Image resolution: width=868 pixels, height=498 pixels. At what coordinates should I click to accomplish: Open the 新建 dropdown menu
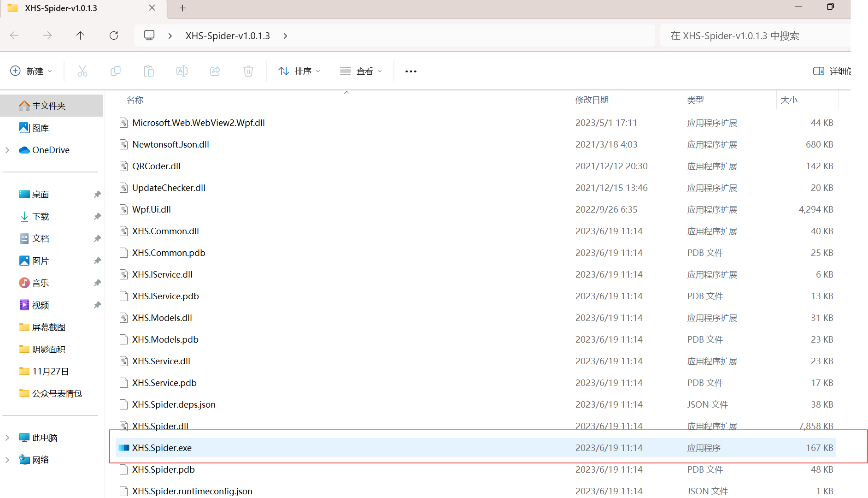(x=31, y=71)
